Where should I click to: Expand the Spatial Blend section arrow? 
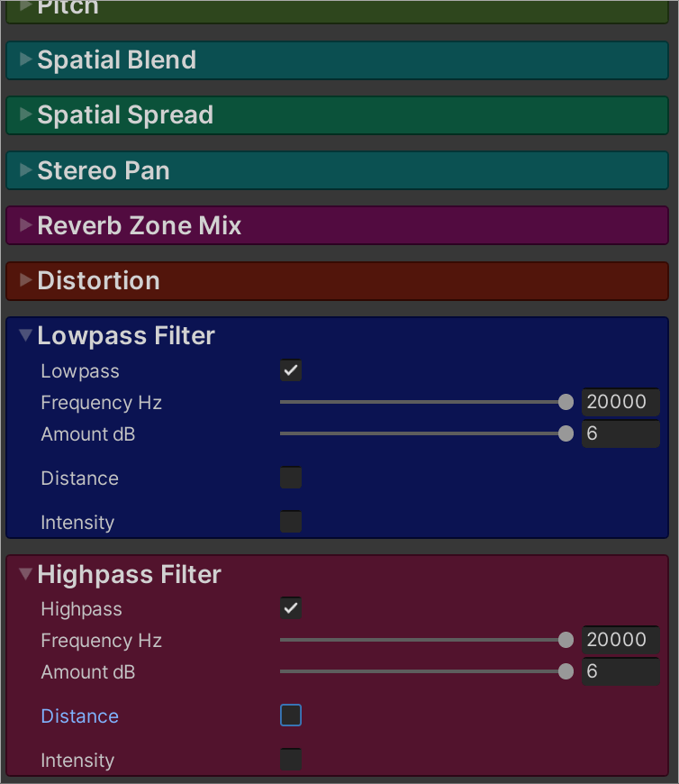(25, 59)
